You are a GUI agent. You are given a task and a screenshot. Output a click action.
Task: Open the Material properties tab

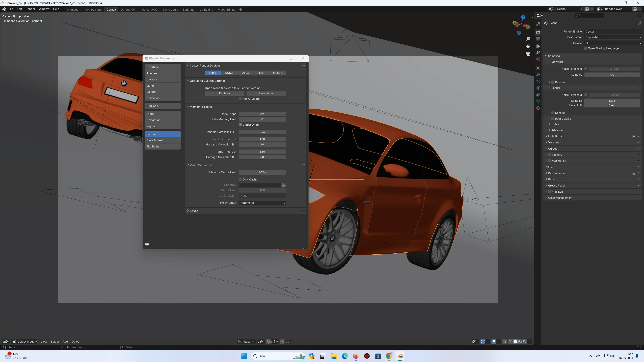(538, 108)
